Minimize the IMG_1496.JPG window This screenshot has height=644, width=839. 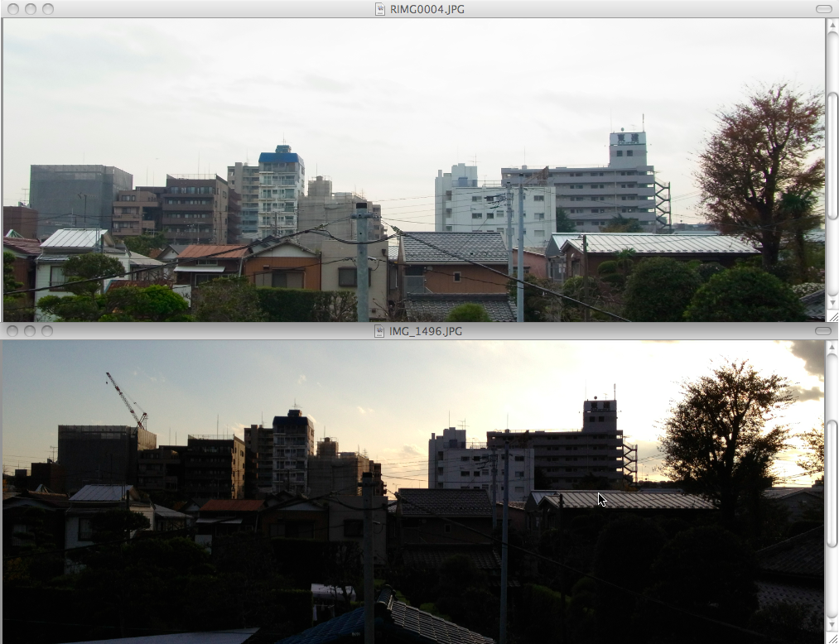pyautogui.click(x=30, y=331)
